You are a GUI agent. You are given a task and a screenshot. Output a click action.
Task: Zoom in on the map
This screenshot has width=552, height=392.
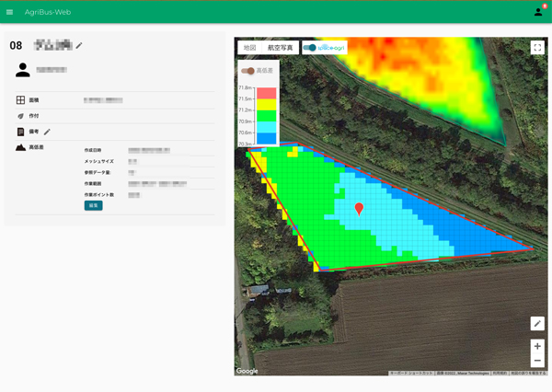click(537, 346)
